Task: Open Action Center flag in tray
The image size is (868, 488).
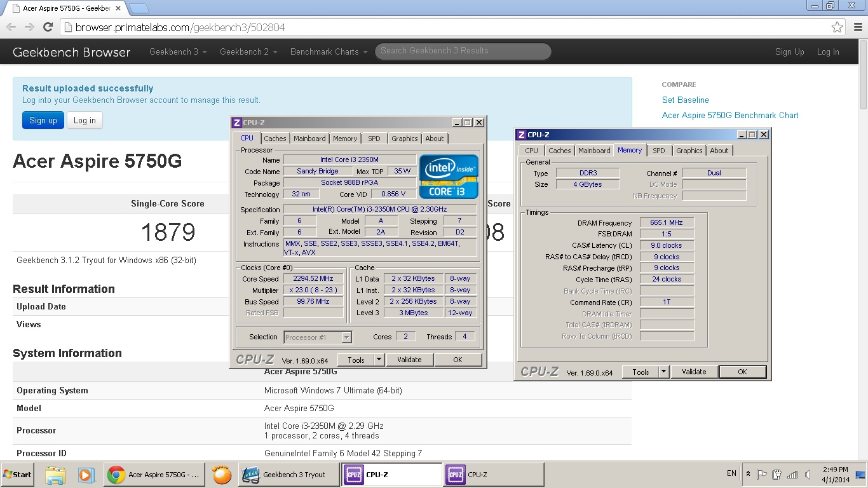Action: (x=762, y=475)
